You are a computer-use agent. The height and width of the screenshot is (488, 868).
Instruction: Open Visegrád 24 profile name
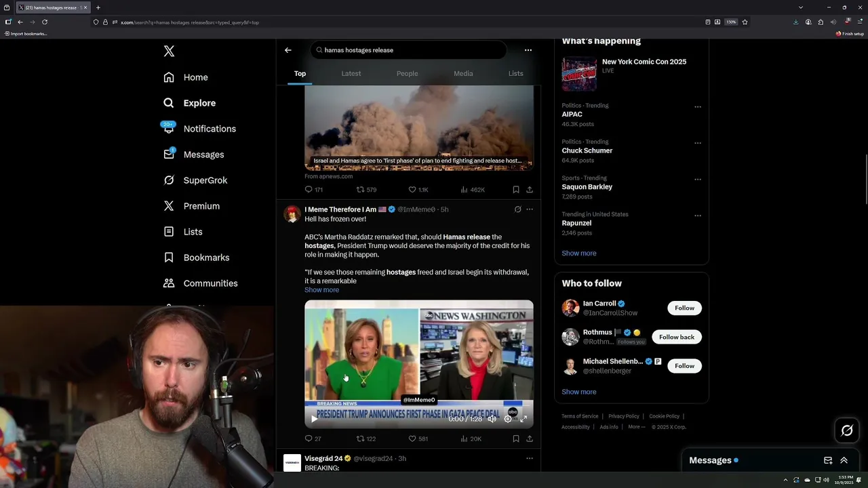323,459
